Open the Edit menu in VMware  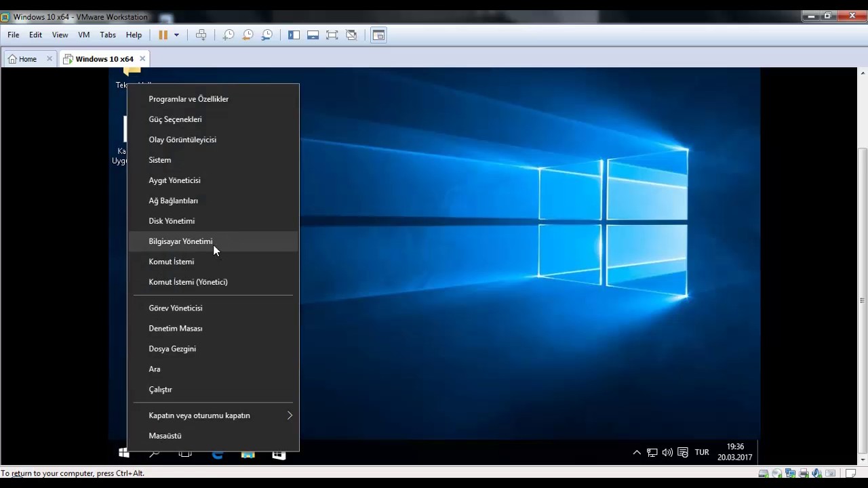click(x=35, y=35)
